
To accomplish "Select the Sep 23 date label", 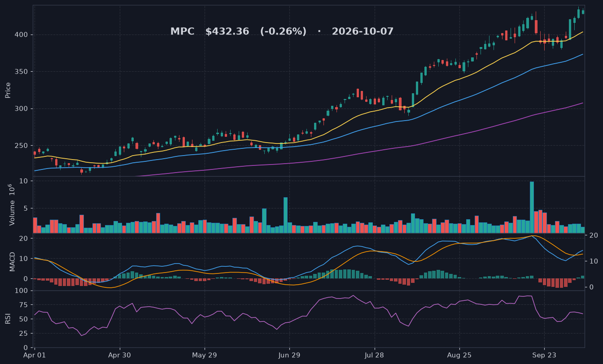I will [544, 355].
